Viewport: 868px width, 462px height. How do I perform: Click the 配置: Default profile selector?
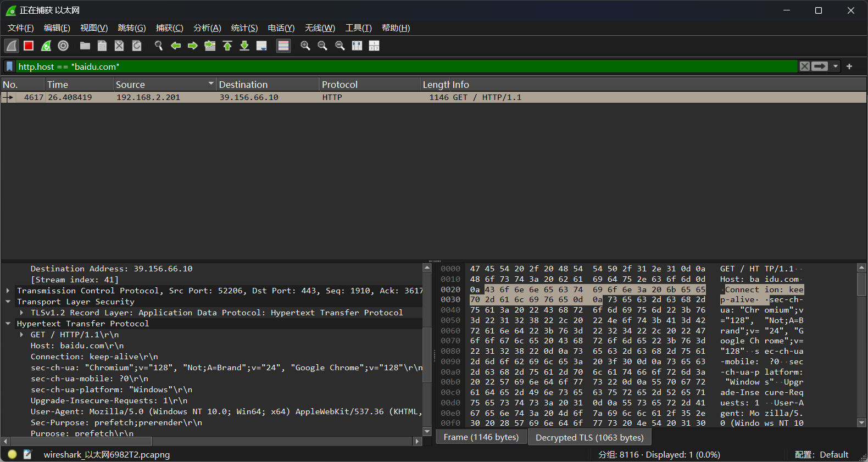[x=821, y=454]
